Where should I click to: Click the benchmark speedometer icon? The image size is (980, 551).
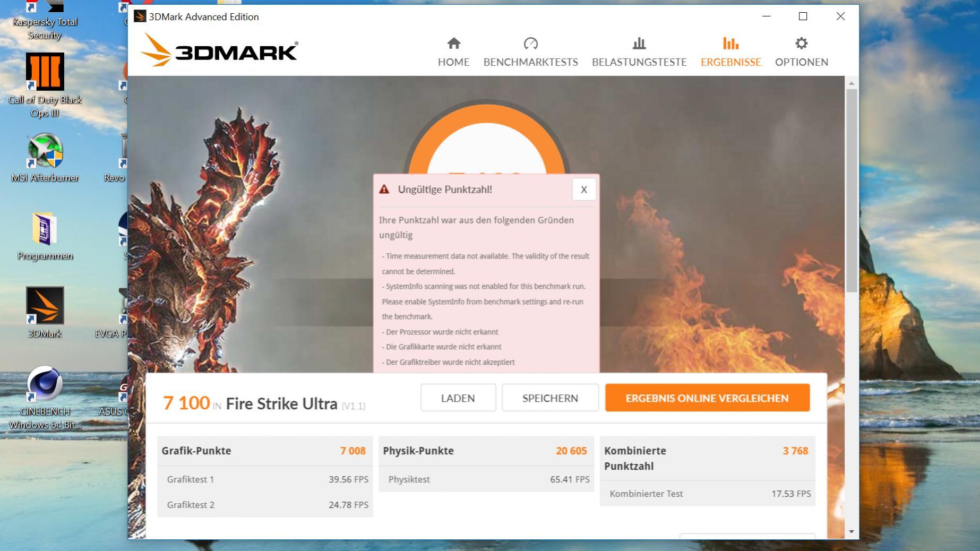tap(530, 43)
